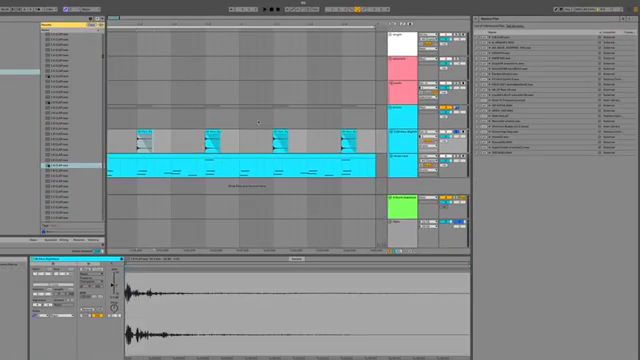Viewport: 640px width, 360px height.
Task: Click the Stop button in transport bar
Action: click(271, 9)
